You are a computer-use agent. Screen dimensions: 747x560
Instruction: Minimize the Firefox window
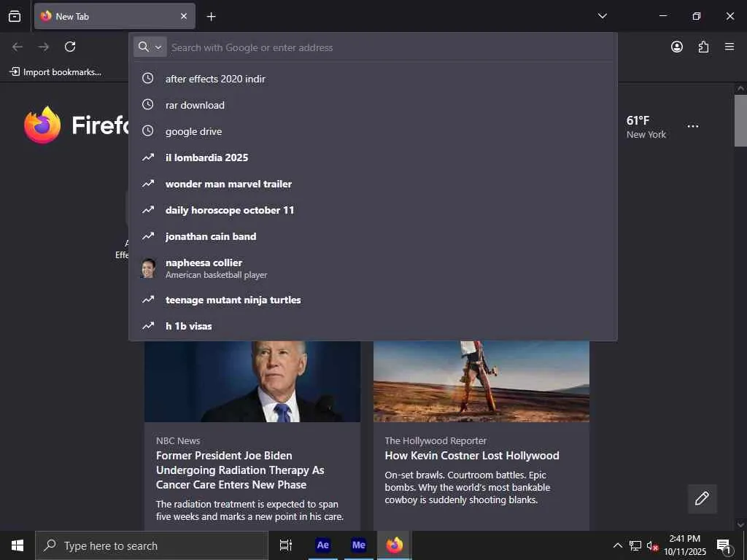click(662, 16)
